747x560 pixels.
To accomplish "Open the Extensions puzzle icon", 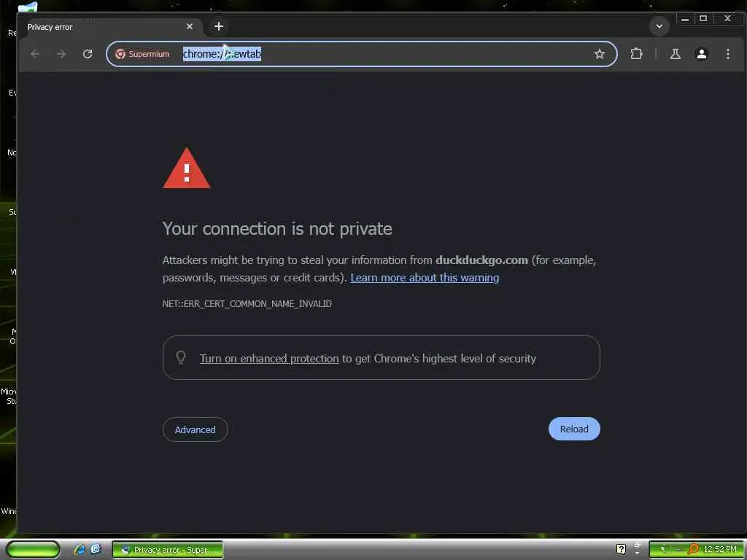I will (636, 54).
